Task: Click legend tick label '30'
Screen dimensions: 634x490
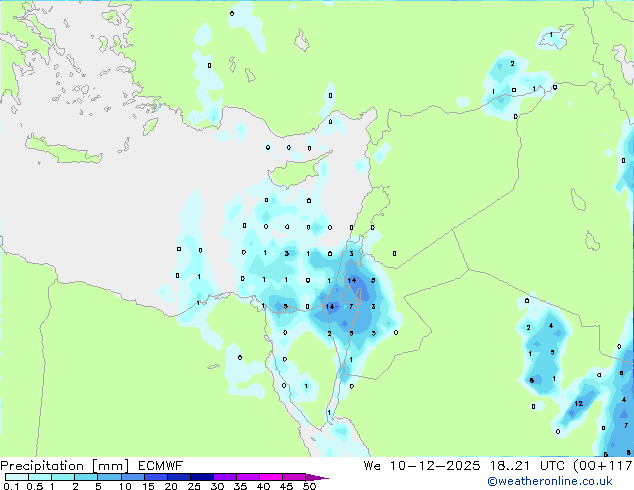Action: [217, 486]
